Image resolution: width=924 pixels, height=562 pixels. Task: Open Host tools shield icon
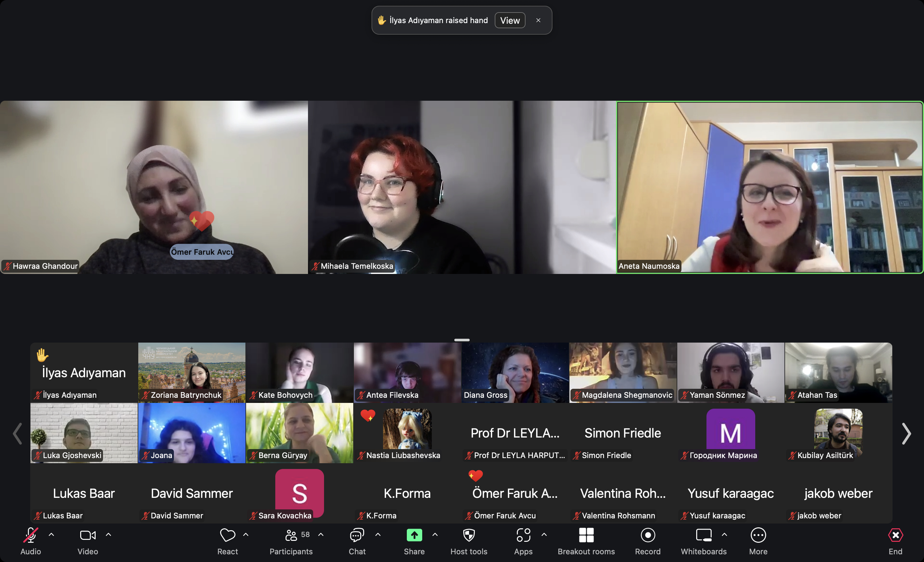(x=469, y=535)
